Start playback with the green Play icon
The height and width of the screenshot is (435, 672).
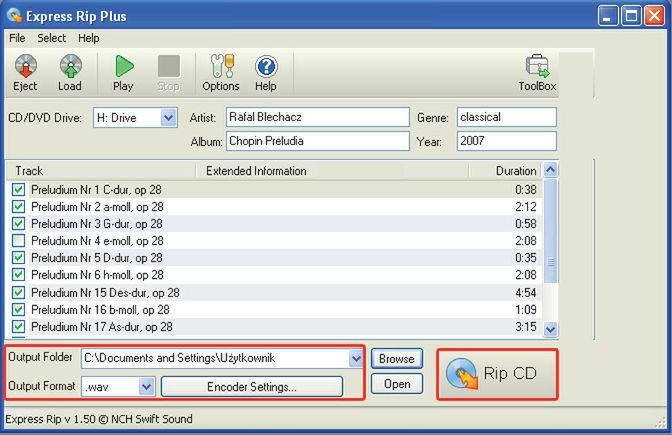pyautogui.click(x=124, y=66)
